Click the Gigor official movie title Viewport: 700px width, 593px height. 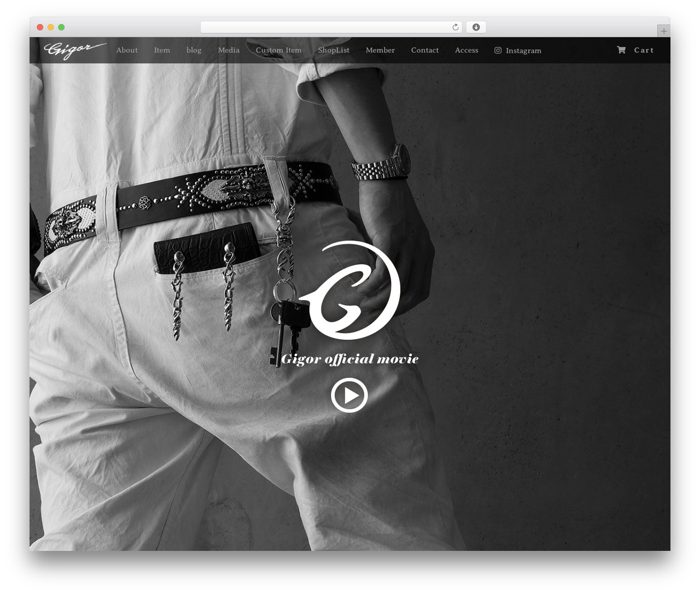[x=350, y=359]
